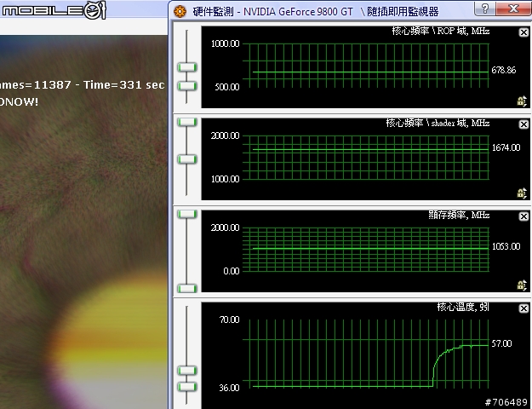Click the 1000.00 label on the ROP clock axis
Image resolution: width=532 pixels, height=409 pixels.
(225, 43)
